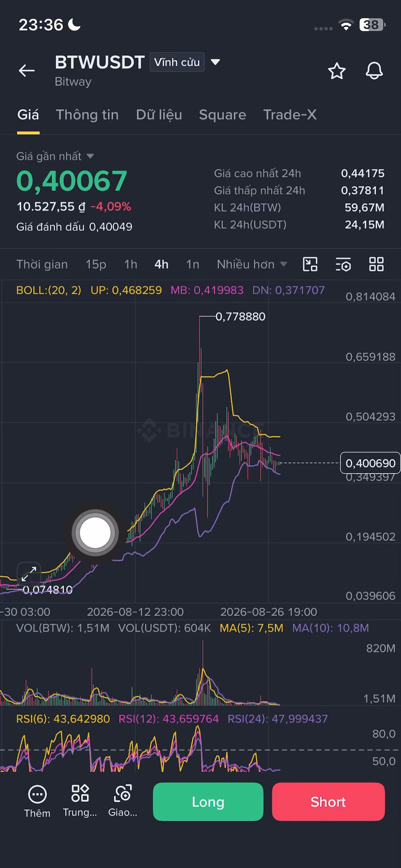Tap the green Long button
The height and width of the screenshot is (868, 401).
[x=208, y=802]
